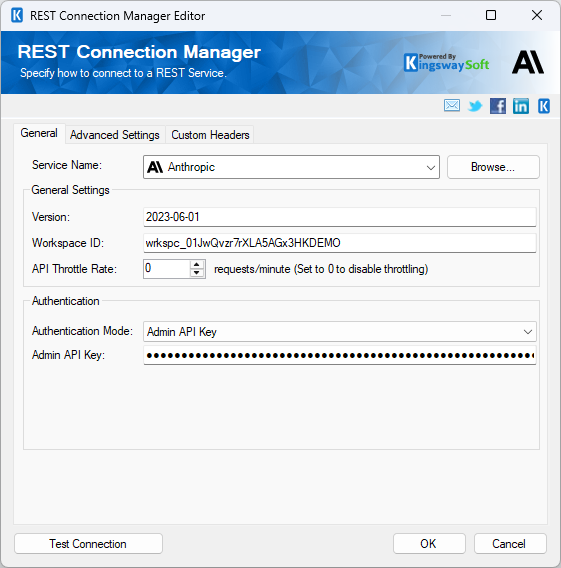The width and height of the screenshot is (561, 568).
Task: Open the LinkedIn icon link
Action: [520, 106]
